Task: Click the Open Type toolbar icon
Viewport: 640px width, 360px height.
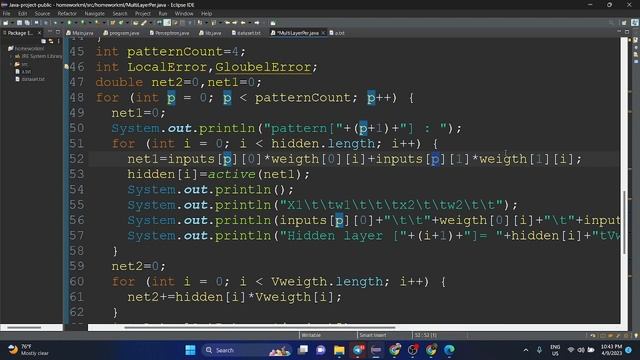Action: tap(136, 23)
